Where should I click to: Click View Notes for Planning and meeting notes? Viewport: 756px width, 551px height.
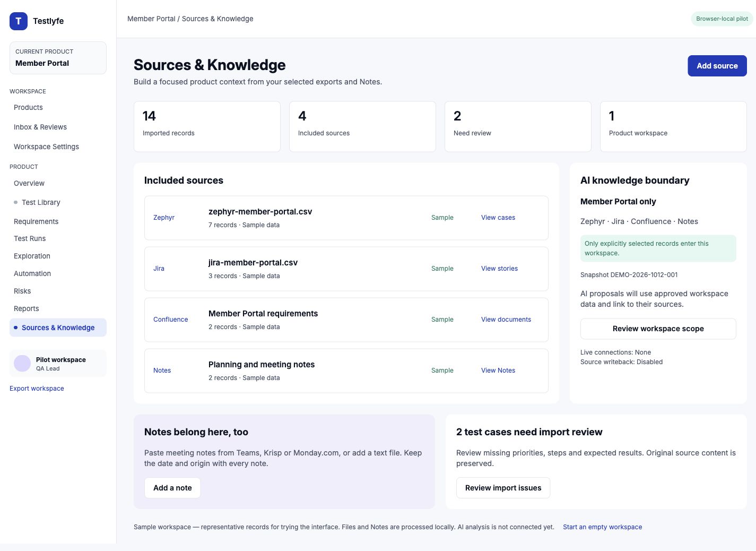click(x=498, y=371)
